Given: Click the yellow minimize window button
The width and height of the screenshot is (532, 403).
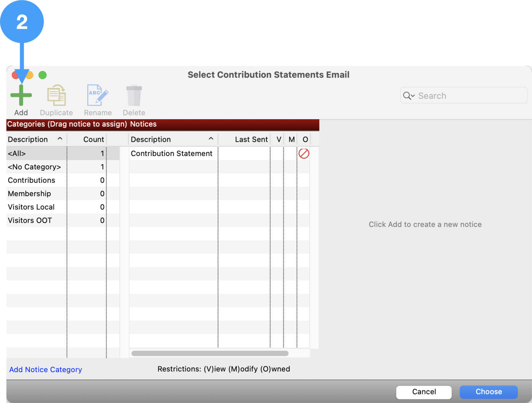Looking at the screenshot, I should (x=29, y=75).
